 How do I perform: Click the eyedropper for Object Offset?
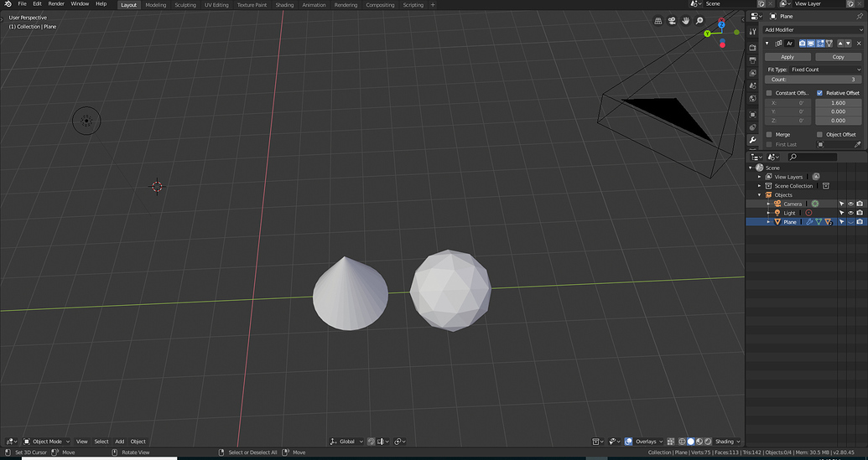coord(857,144)
